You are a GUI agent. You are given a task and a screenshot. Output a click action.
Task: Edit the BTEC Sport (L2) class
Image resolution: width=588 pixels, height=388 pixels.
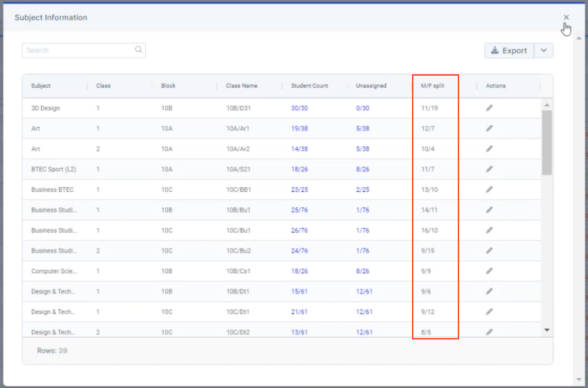[x=489, y=169]
